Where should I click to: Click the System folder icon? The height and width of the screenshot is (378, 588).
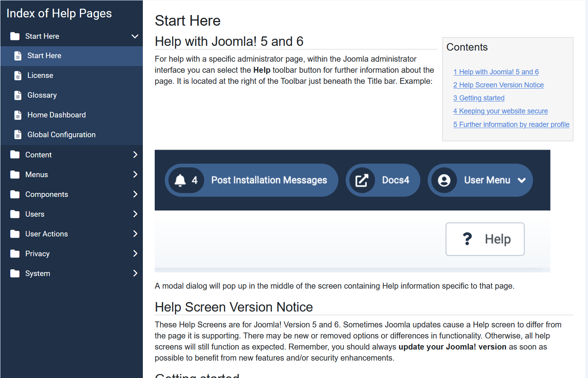(x=15, y=273)
